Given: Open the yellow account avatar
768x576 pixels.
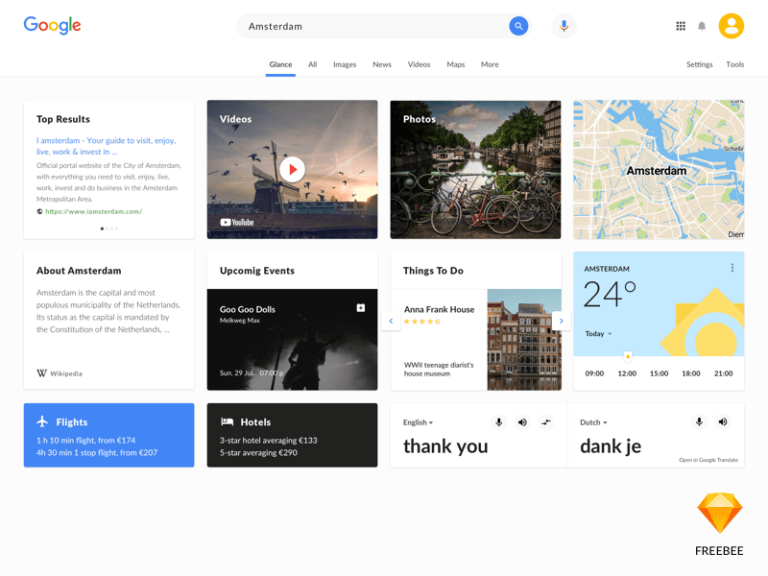Looking at the screenshot, I should [731, 26].
